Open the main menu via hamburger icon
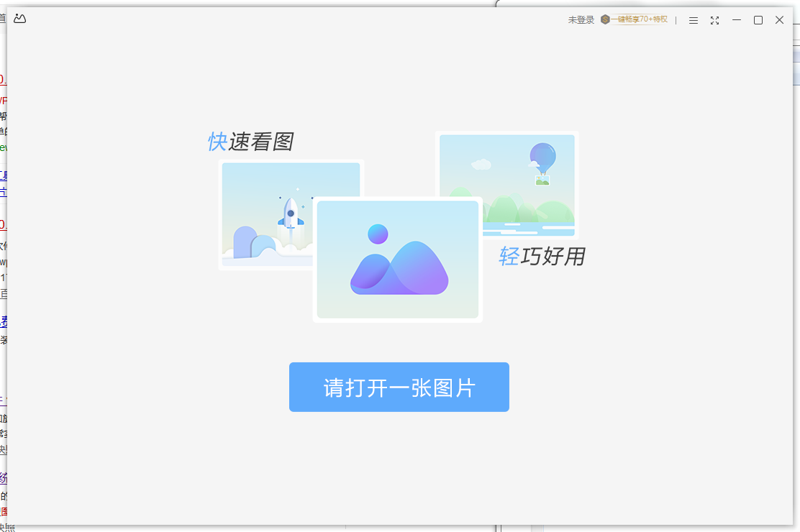800x532 pixels. pos(693,20)
